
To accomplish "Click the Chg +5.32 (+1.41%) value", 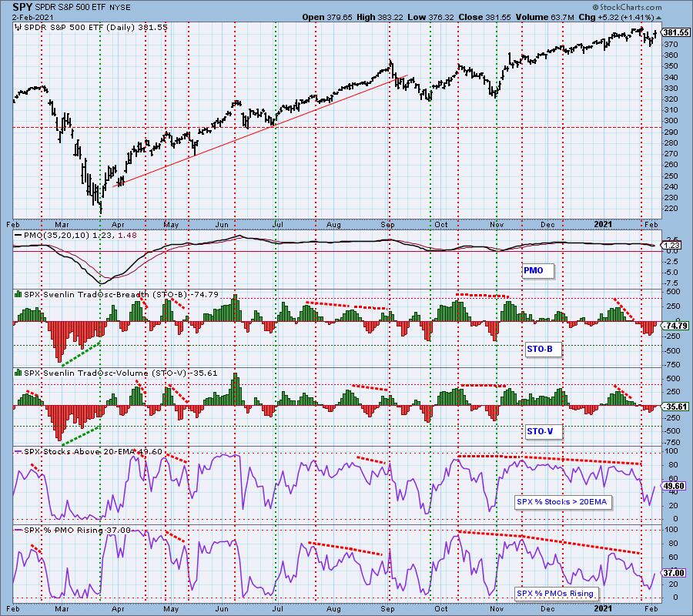I will point(617,17).
